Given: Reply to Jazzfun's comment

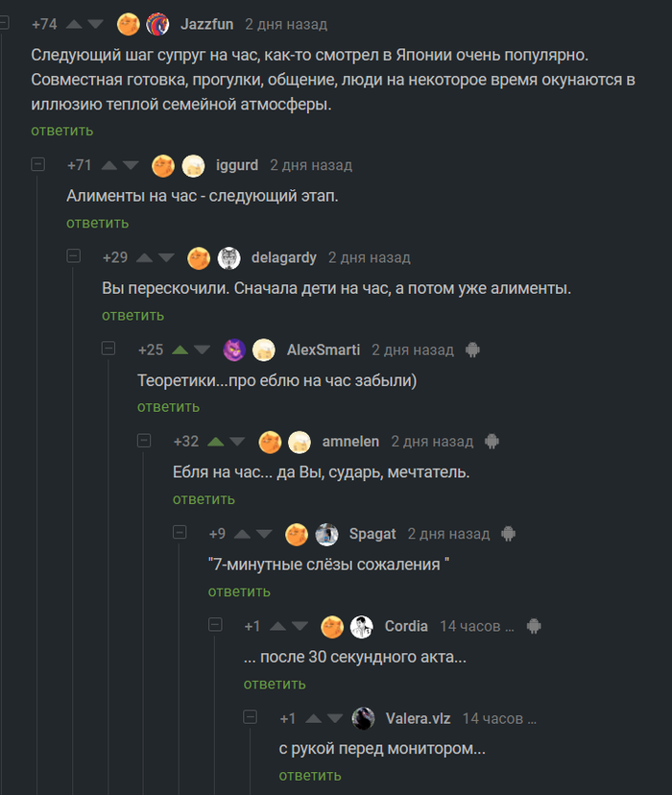Looking at the screenshot, I should (61, 131).
